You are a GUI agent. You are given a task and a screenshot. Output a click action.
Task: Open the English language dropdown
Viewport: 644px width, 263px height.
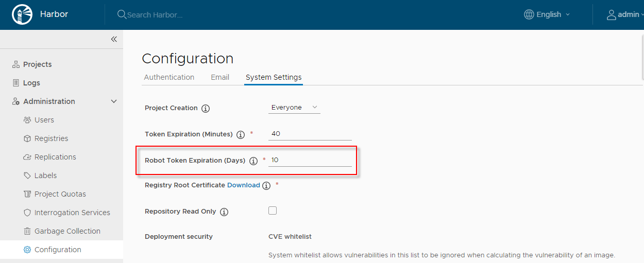[x=547, y=14]
